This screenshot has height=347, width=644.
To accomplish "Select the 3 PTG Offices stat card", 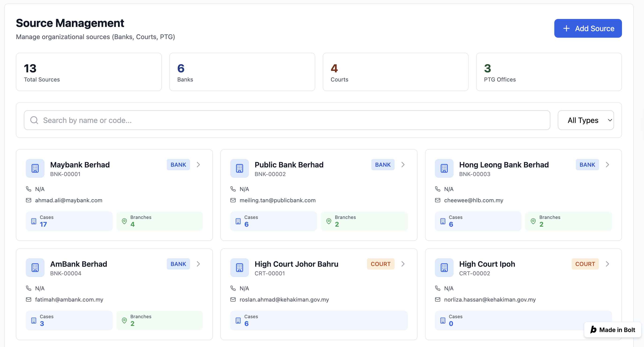I will pos(549,72).
